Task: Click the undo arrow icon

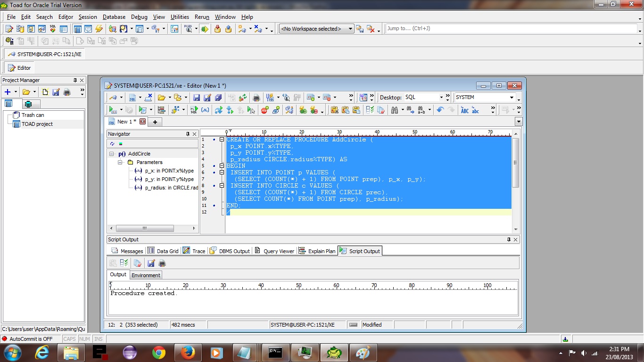Action: pos(440,110)
